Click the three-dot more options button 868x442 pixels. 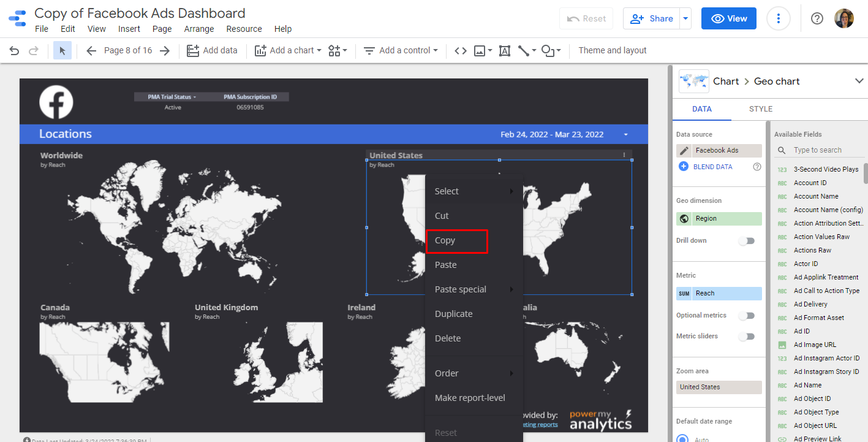[x=778, y=18]
